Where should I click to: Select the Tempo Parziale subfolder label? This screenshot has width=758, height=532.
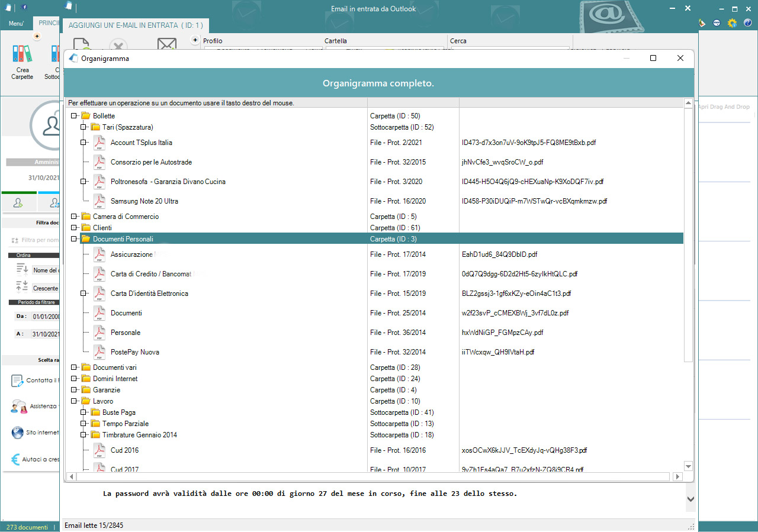[x=126, y=424]
